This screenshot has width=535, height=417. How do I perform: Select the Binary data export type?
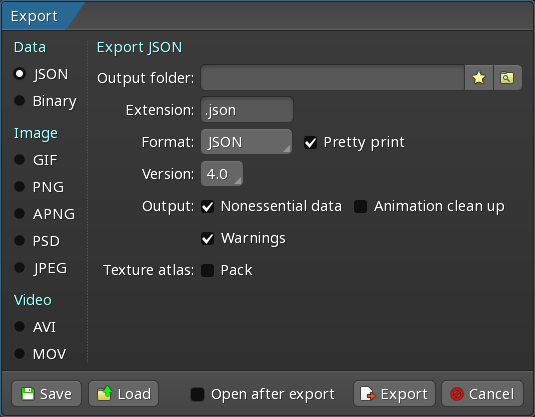tap(45, 101)
